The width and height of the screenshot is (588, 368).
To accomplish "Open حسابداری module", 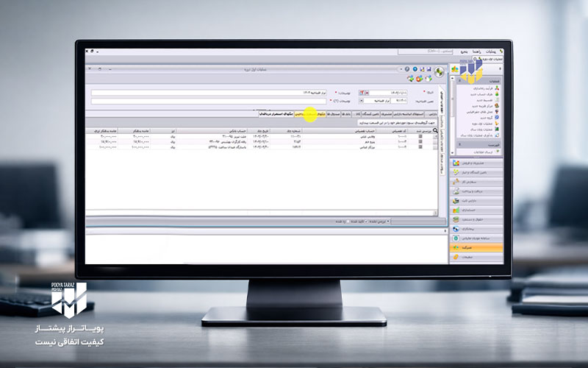I will pos(476,210).
